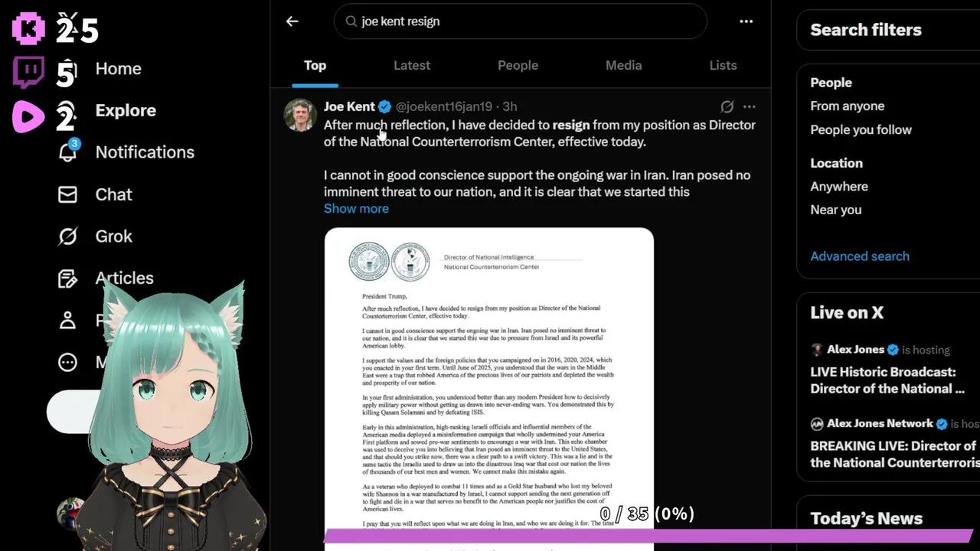Select the 'People you follow' filter
The image size is (980, 551).
[x=861, y=130]
